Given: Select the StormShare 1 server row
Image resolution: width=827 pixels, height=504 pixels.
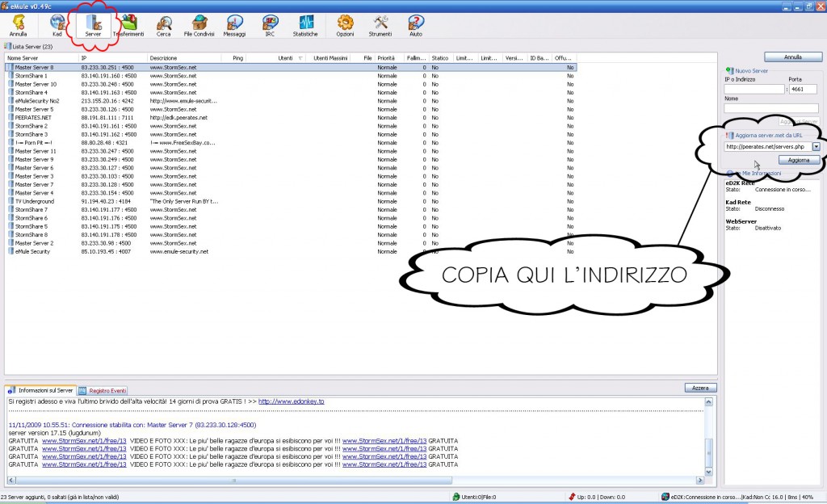Looking at the screenshot, I should point(291,76).
